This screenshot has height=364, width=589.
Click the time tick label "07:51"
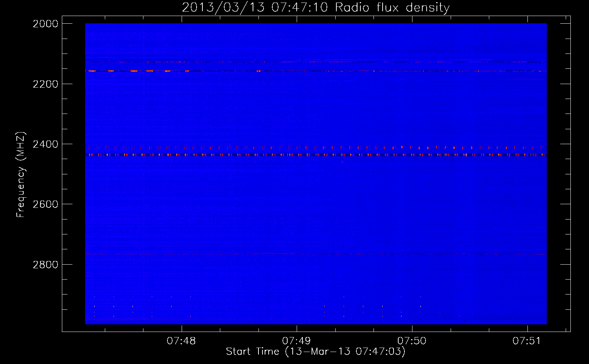(527, 341)
